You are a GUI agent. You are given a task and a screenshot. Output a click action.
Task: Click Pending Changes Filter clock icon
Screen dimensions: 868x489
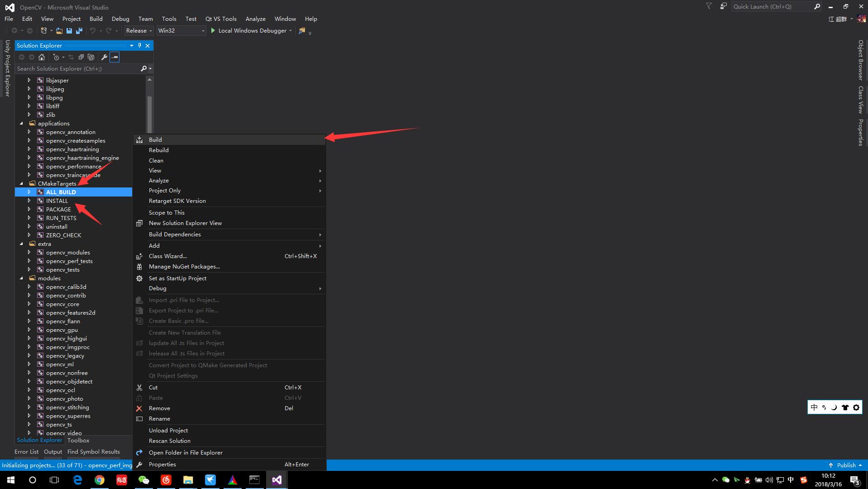pyautogui.click(x=56, y=57)
